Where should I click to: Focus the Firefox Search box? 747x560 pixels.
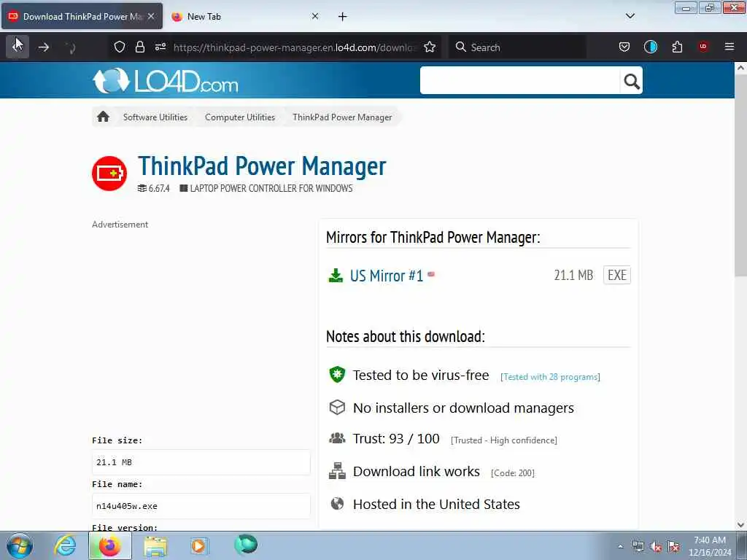tap(517, 47)
